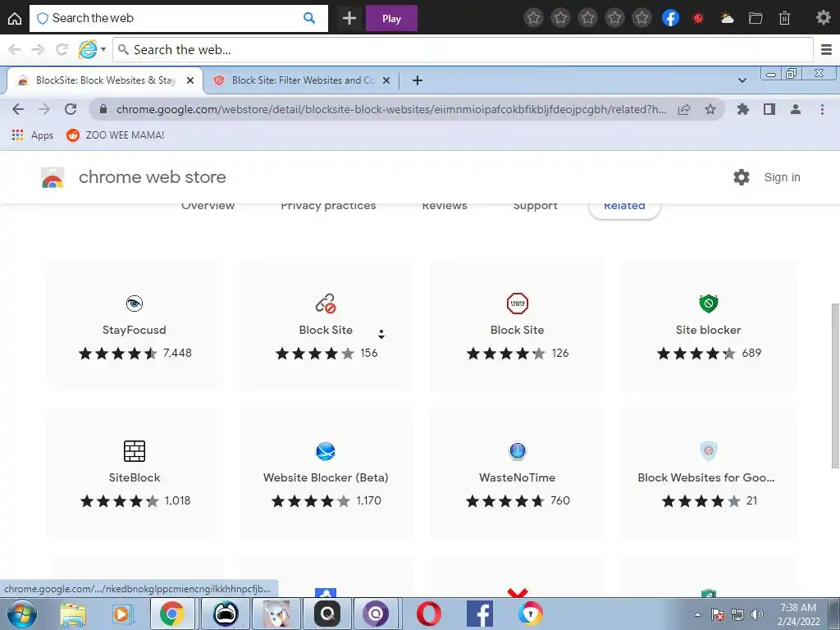Screen dimensions: 840x630
Task: Open the Extensions puzzle icon
Action: coord(743,109)
